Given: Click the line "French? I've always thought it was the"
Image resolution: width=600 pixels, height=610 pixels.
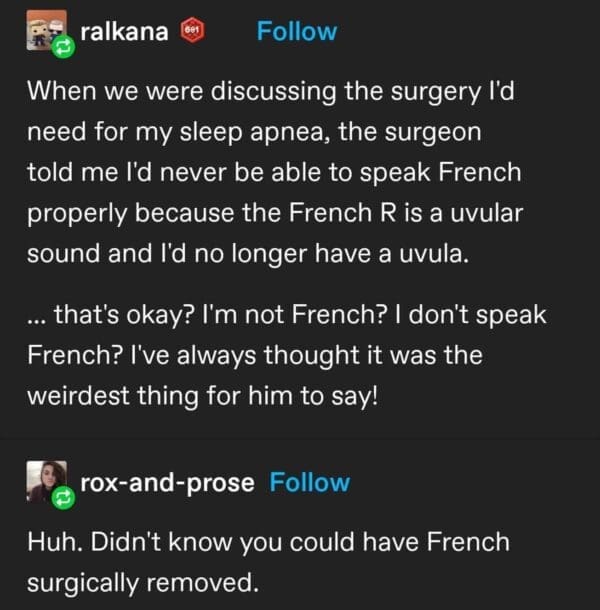Looking at the screenshot, I should point(254,354).
